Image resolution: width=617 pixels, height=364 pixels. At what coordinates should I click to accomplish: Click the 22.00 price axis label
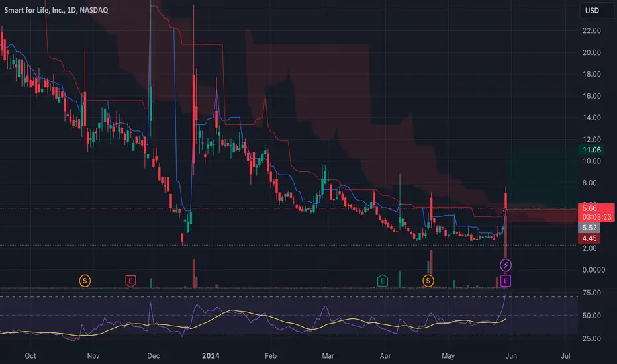pos(592,30)
